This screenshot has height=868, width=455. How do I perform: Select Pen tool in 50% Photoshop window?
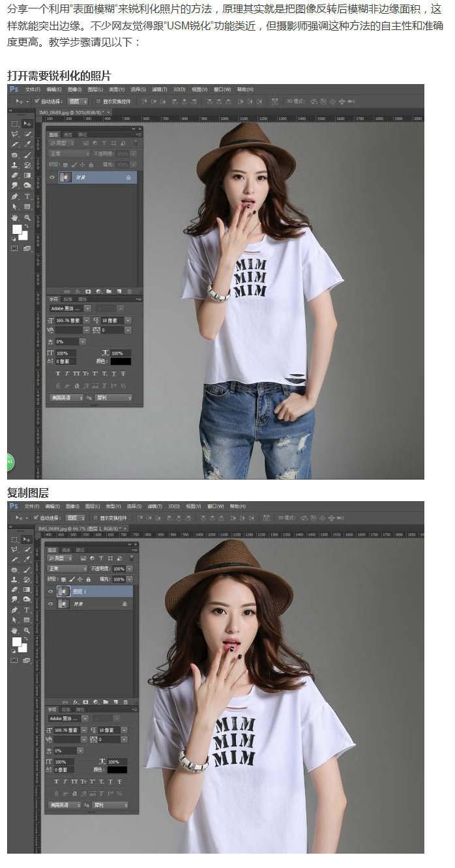click(14, 197)
